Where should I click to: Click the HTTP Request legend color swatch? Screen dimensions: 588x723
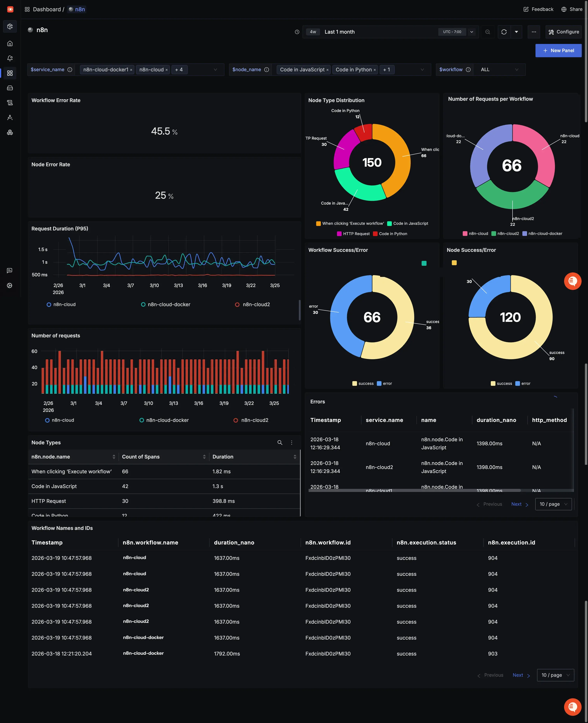click(x=339, y=234)
